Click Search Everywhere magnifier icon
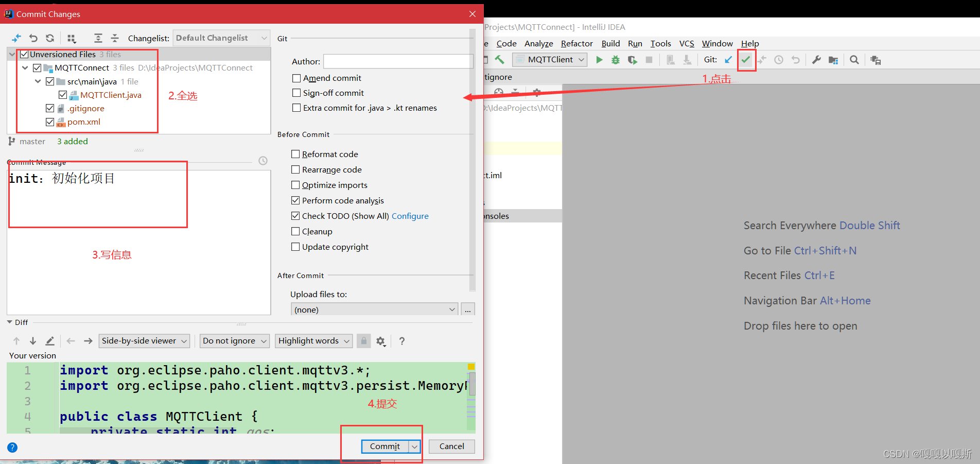 pos(854,60)
